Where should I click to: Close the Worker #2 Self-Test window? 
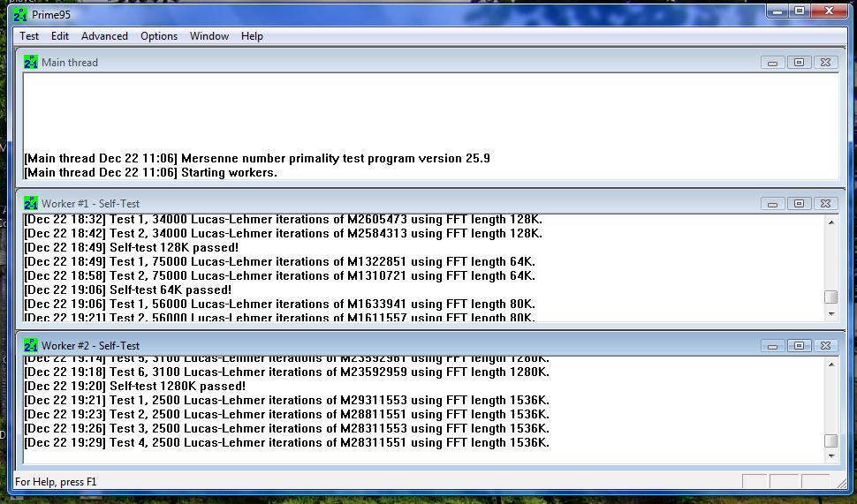click(825, 346)
